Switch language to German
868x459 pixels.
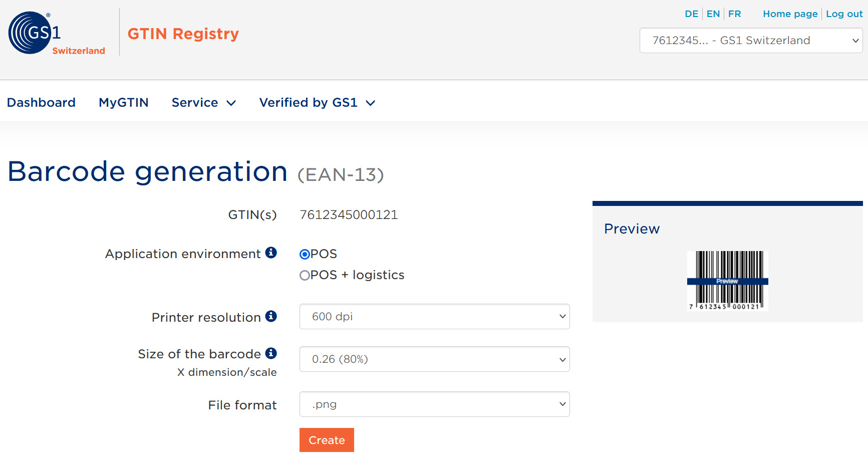point(692,14)
